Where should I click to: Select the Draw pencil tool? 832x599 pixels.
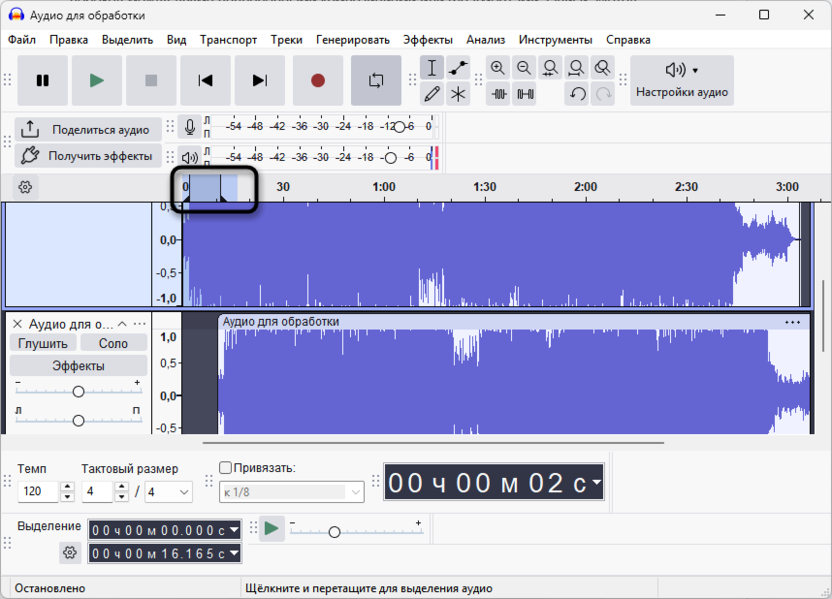tap(432, 94)
